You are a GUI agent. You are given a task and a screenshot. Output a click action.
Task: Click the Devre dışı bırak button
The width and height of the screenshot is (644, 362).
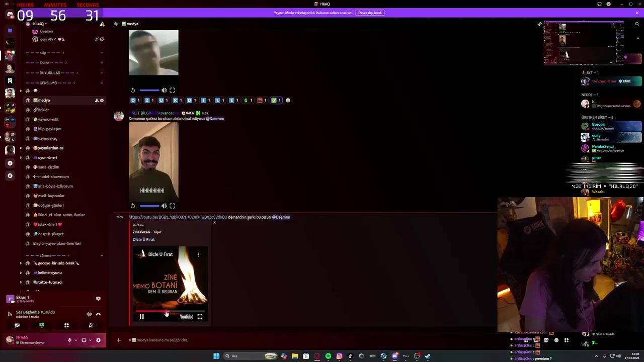point(370,13)
